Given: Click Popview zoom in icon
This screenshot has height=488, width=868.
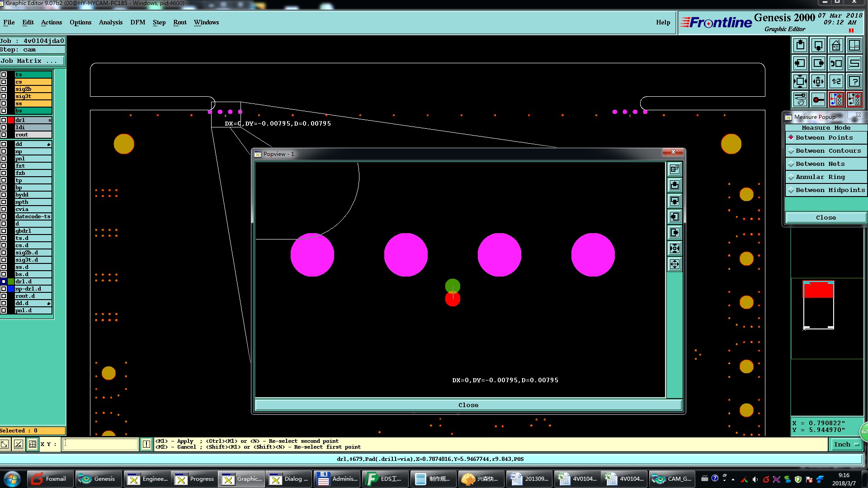Looking at the screenshot, I should point(675,248).
